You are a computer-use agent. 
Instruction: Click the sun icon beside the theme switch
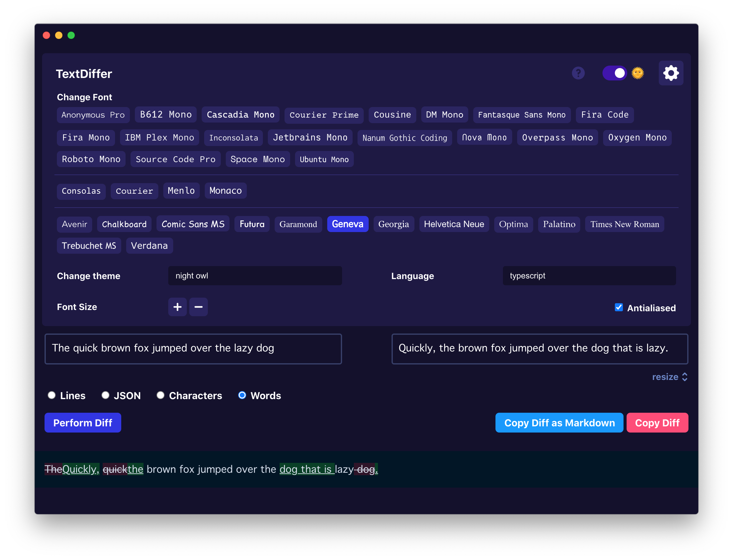coord(637,73)
